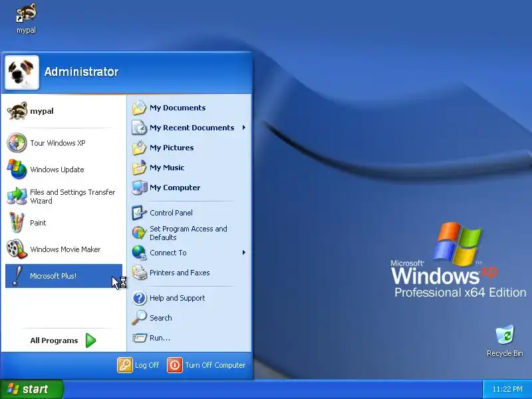Viewport: 532px width, 399px height.
Task: Click the Turn Off Computer text
Action: coord(215,365)
